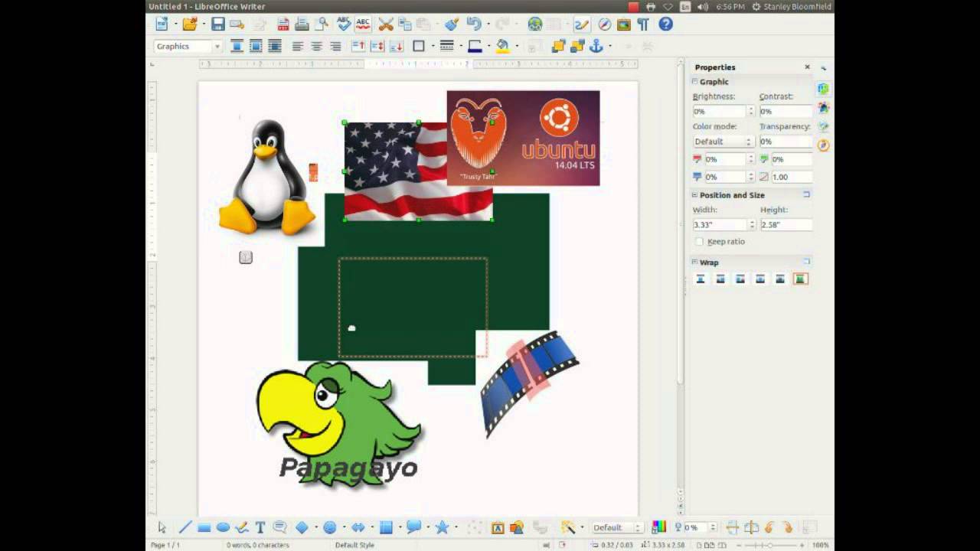Open the Fontwork Gallery icon
This screenshot has width=980, height=551.
coord(498,527)
